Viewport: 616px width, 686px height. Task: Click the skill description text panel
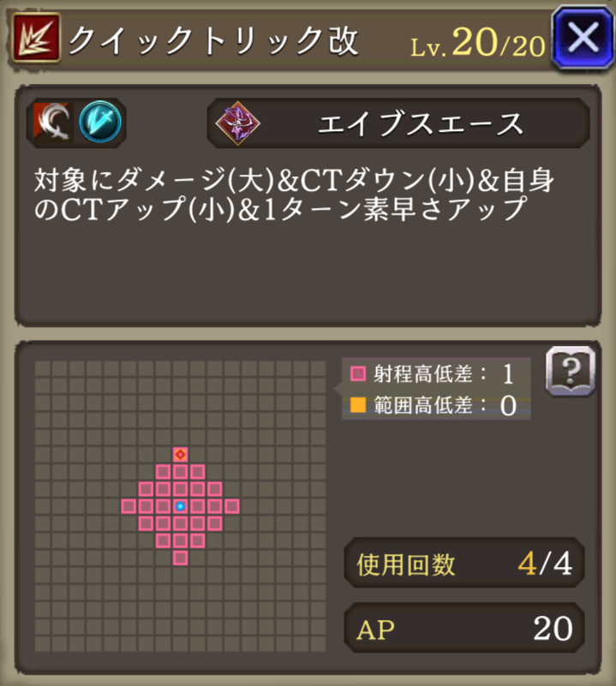[308, 206]
